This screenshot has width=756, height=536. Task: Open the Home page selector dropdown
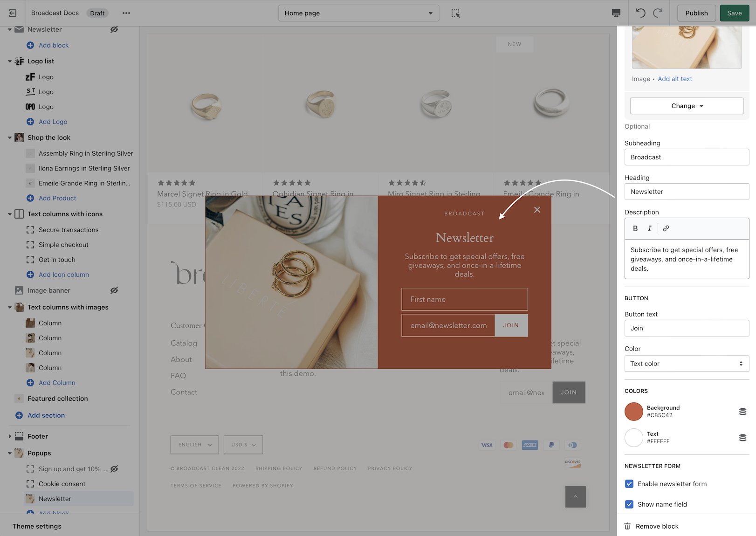coord(358,13)
